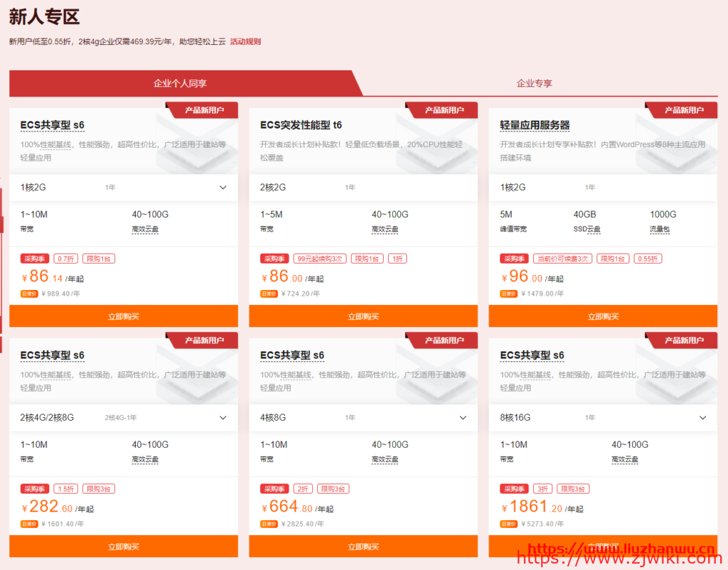Screen dimensions: 728x570
Task: Click the 日常价 badge beside ¥1601.40
Action: click(29, 524)
